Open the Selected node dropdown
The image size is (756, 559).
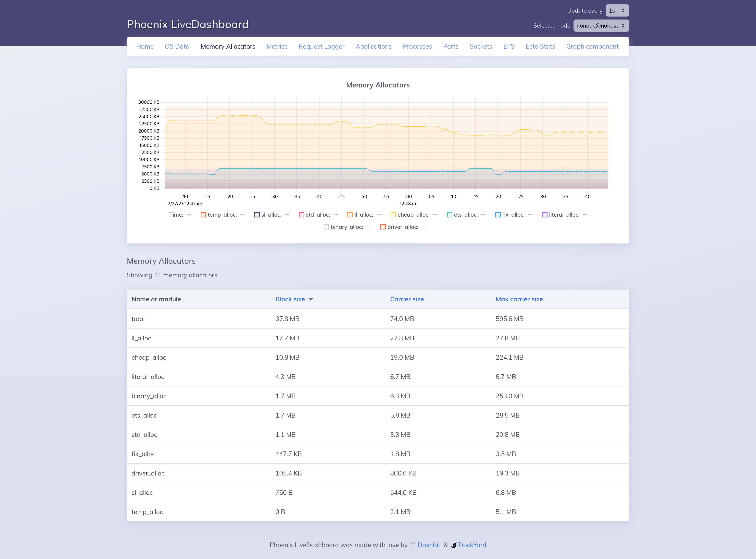point(601,25)
